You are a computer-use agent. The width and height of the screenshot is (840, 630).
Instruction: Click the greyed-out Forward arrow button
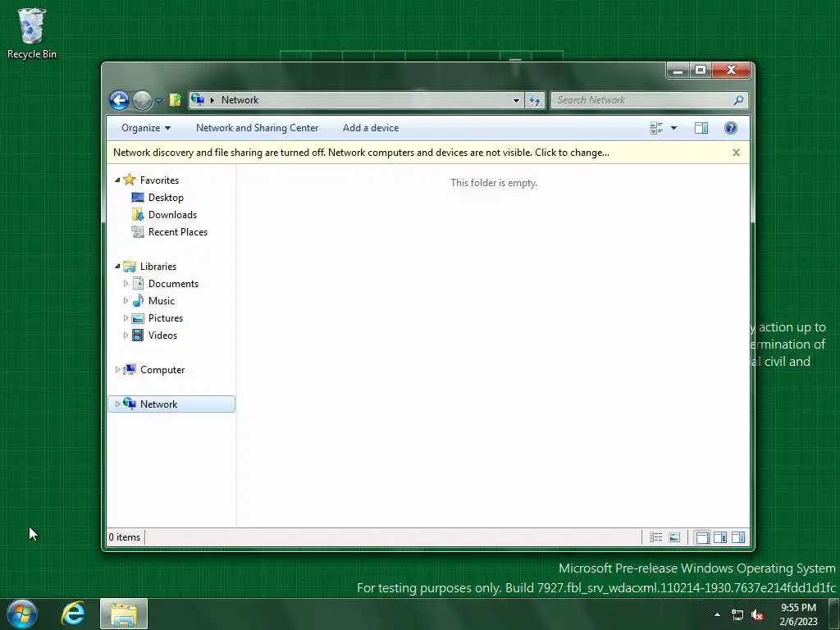[142, 100]
